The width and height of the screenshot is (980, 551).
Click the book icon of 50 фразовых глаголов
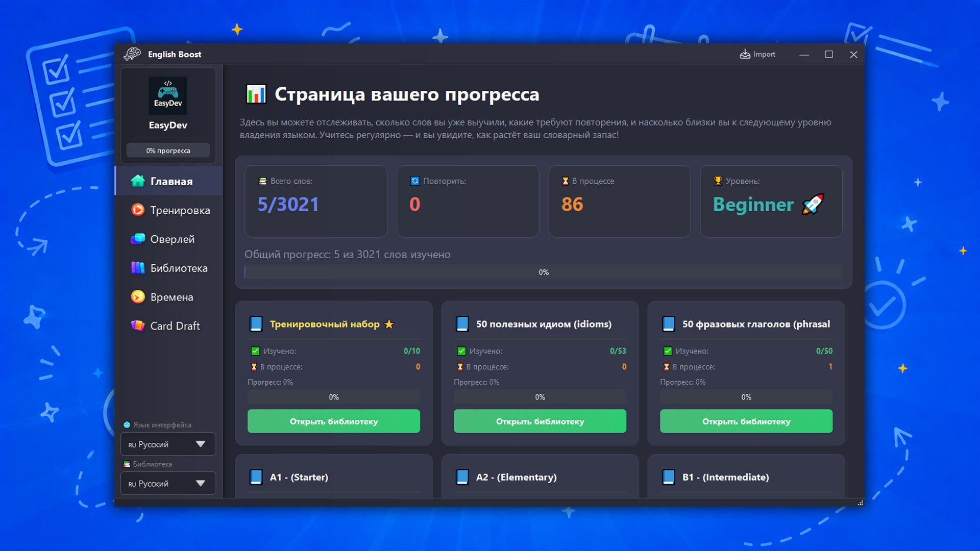tap(669, 324)
